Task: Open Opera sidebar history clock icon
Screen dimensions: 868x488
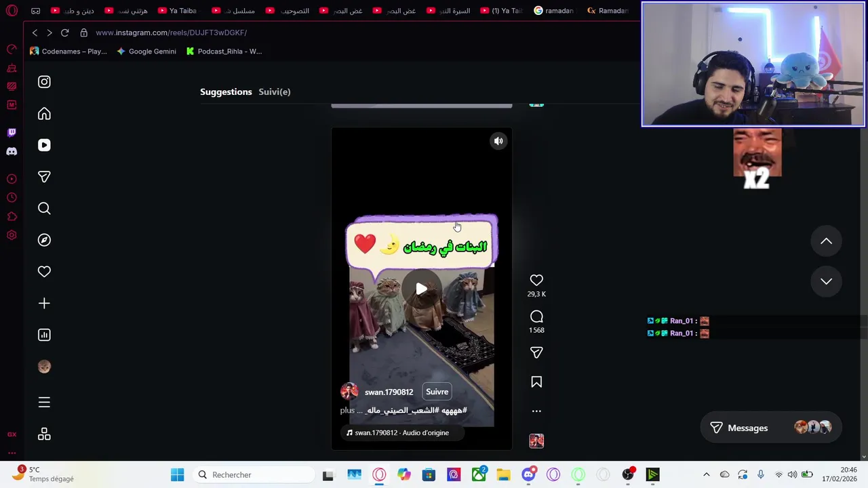Action: (12, 198)
